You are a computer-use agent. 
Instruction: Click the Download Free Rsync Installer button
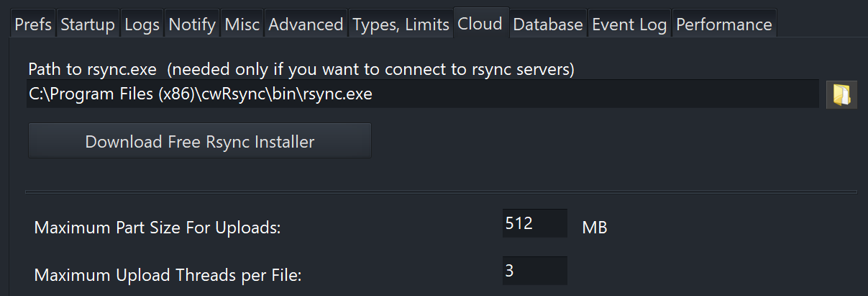tap(200, 141)
